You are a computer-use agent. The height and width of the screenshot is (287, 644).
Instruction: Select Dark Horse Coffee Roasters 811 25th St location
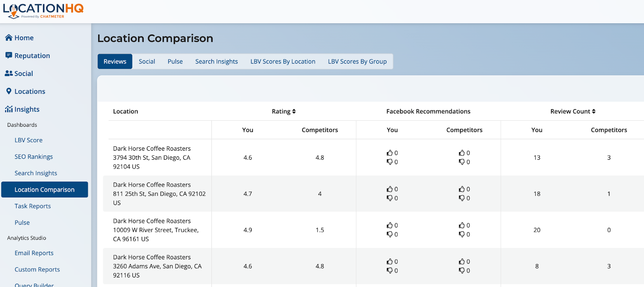click(x=159, y=194)
